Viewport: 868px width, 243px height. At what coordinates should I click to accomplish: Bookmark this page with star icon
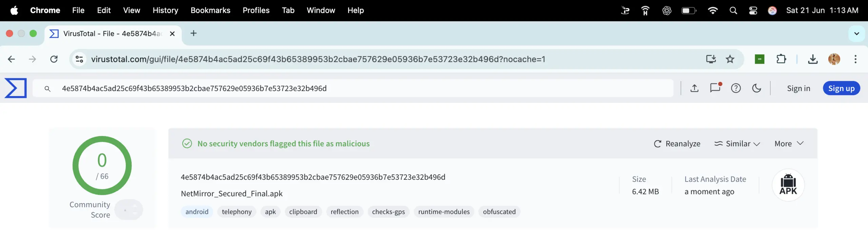tap(730, 59)
